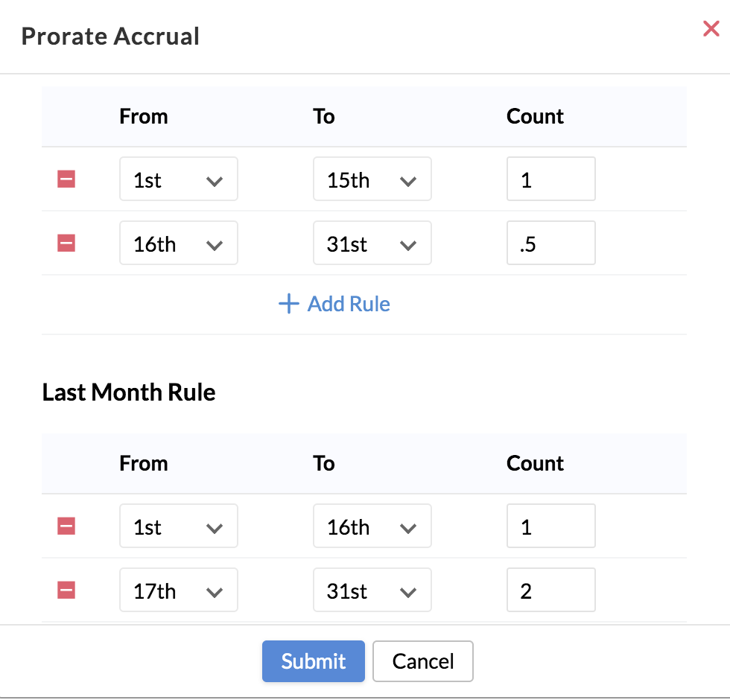Open the From dropdown showing 17th

click(178, 591)
